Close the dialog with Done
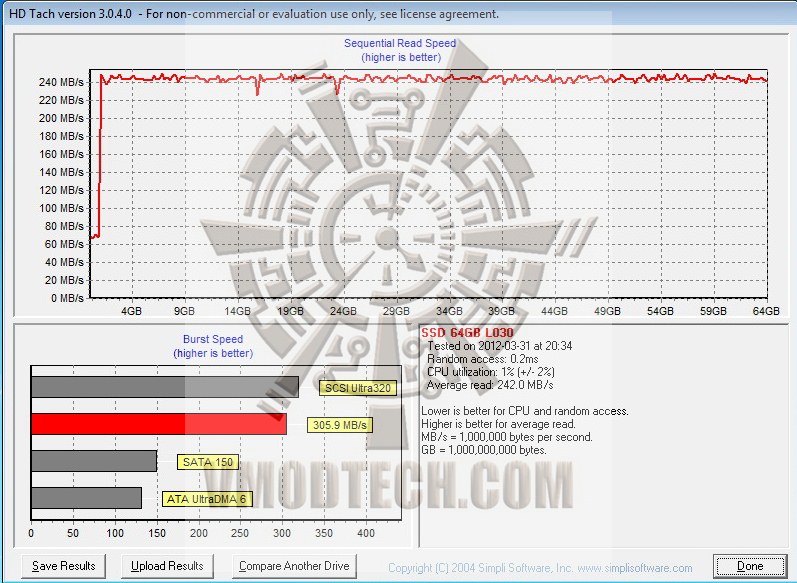Screen dimensions: 797x583 click(x=750, y=566)
